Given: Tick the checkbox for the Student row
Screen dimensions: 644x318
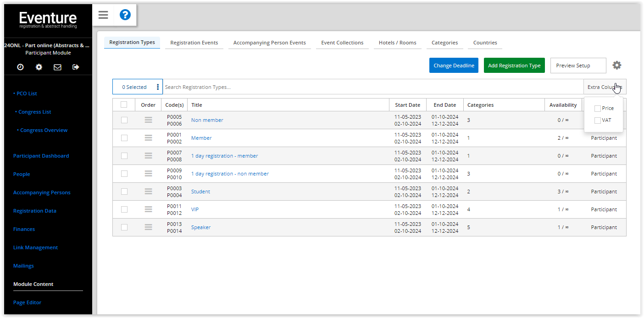Looking at the screenshot, I should coord(124,191).
